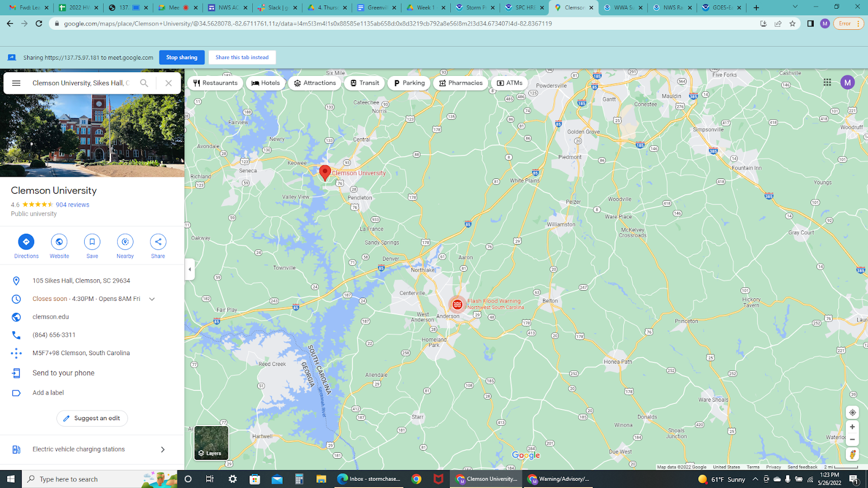This screenshot has height=488, width=868.
Task: Click the phone number (864) 656-3311
Action: 54,335
